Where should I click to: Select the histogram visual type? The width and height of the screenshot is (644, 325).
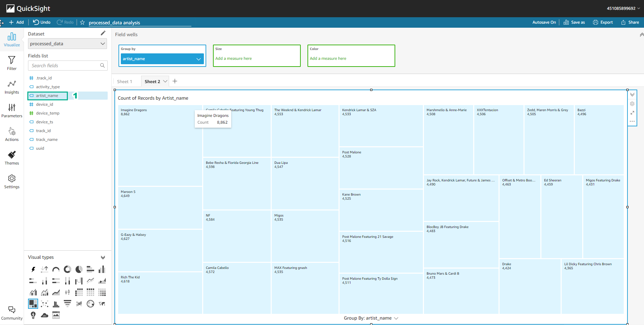tap(56, 304)
